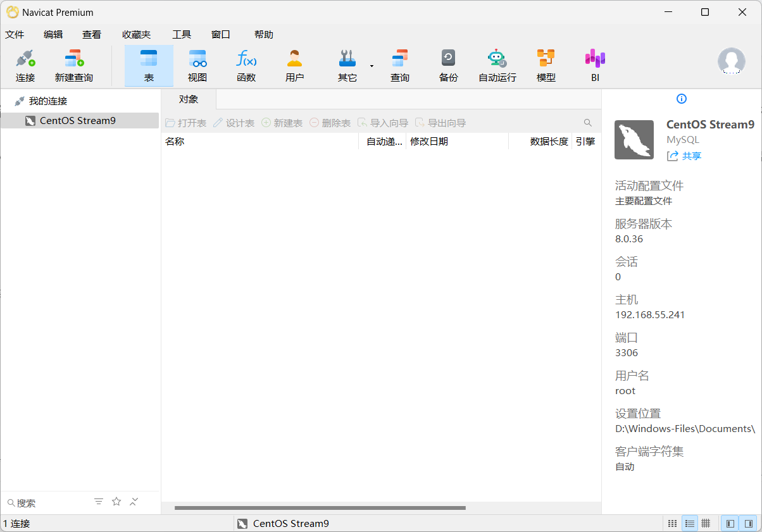The width and height of the screenshot is (762, 532).
Task: Open the BI toolbar item
Action: pos(595,66)
